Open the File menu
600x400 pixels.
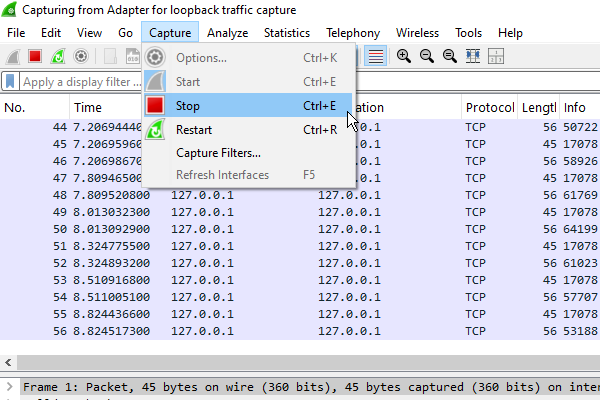16,33
